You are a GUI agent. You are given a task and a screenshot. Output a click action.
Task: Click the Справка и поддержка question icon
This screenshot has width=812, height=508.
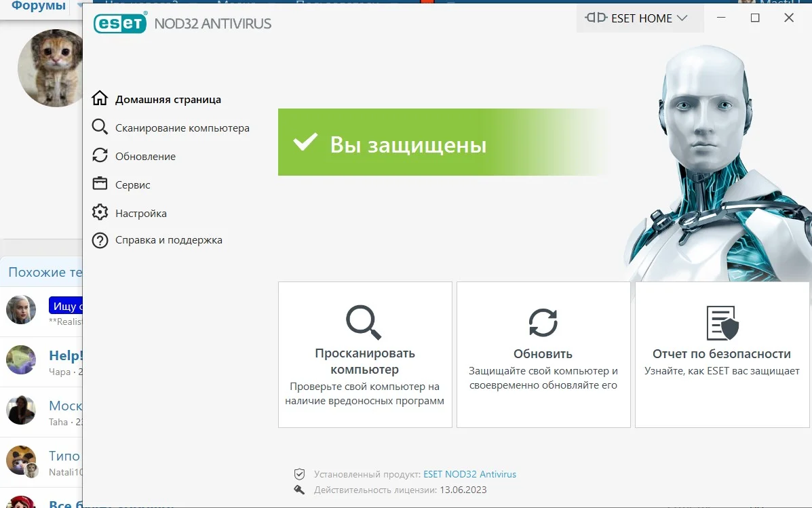pos(100,240)
